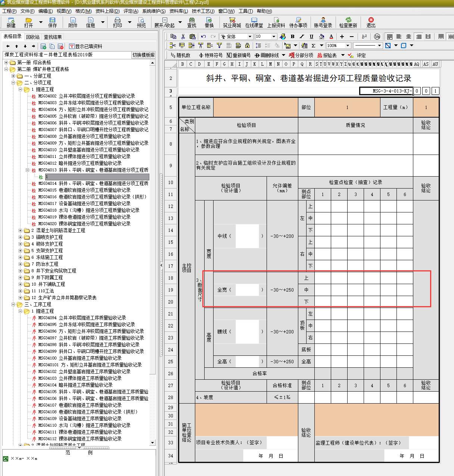Click the 新建 (New) toolbar icon

tap(11, 22)
